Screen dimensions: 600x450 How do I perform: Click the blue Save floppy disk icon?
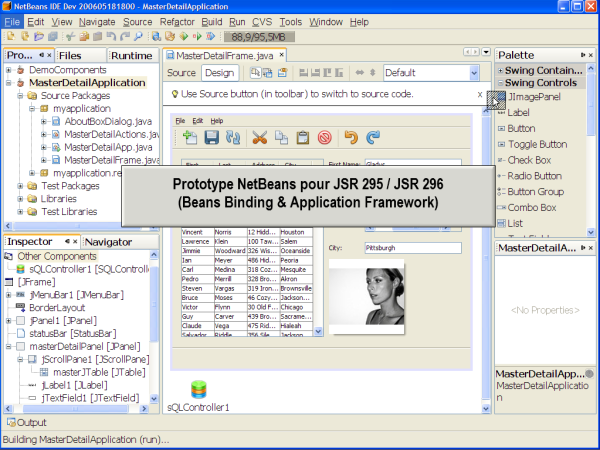pyautogui.click(x=211, y=138)
